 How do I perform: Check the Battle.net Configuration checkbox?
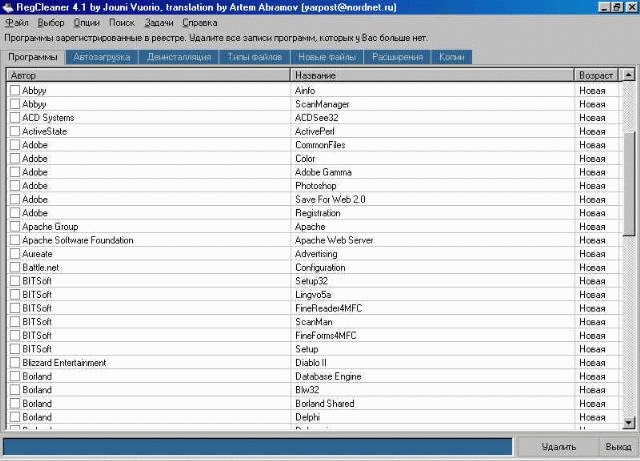[x=15, y=267]
